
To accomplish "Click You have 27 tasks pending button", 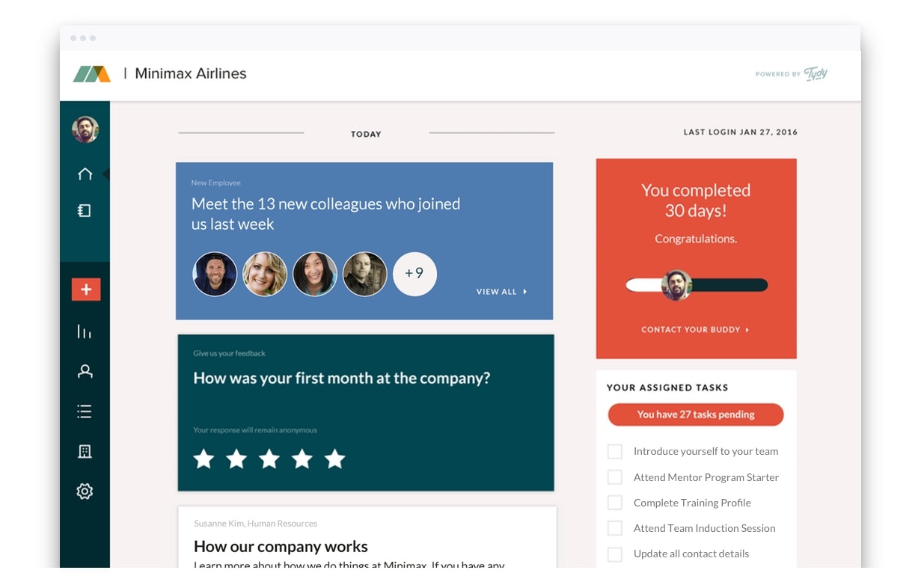I will tap(696, 414).
